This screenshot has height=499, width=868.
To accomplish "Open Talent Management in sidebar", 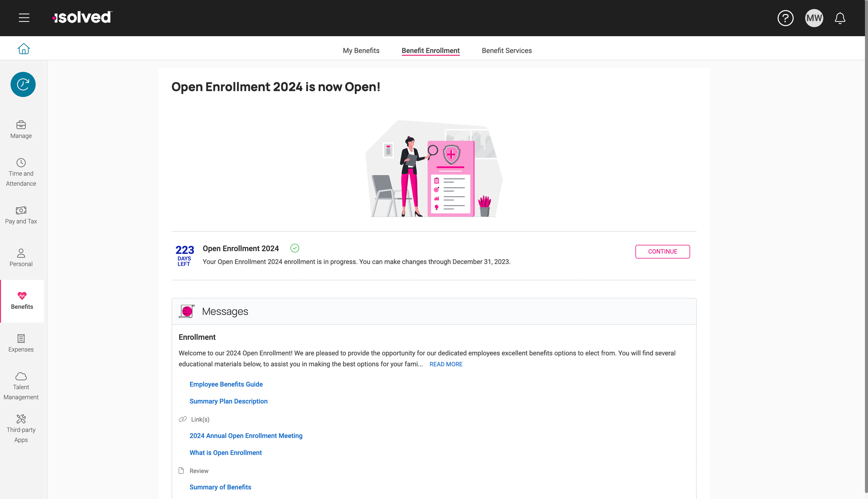I will tap(21, 386).
